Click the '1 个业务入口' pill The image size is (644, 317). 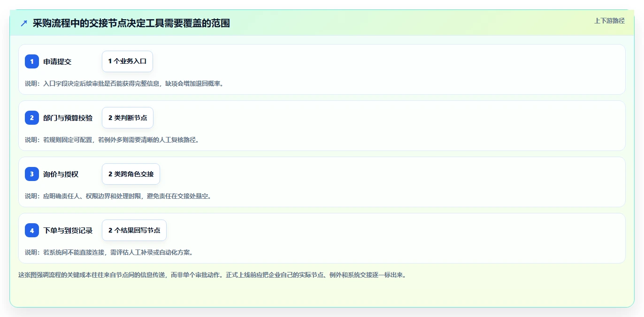click(x=127, y=61)
